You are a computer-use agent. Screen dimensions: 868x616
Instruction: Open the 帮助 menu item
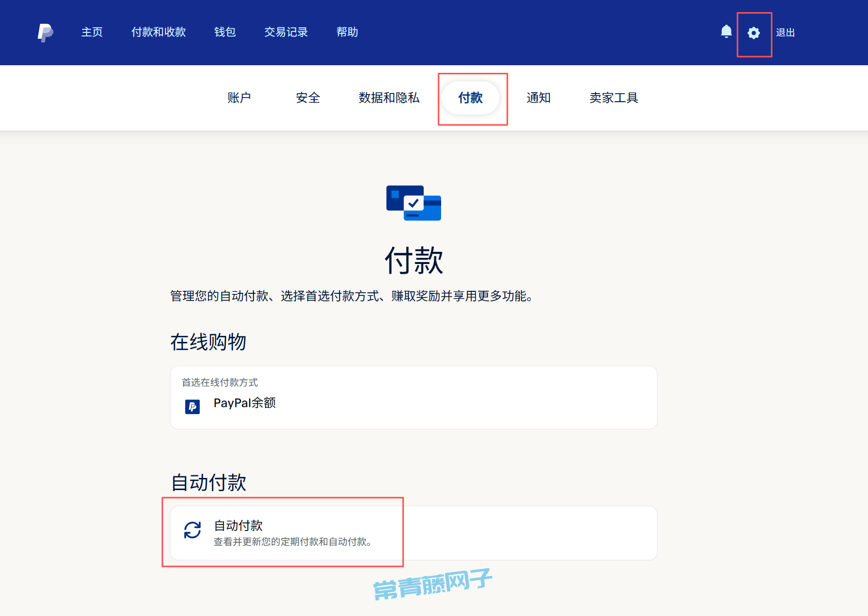(x=347, y=32)
